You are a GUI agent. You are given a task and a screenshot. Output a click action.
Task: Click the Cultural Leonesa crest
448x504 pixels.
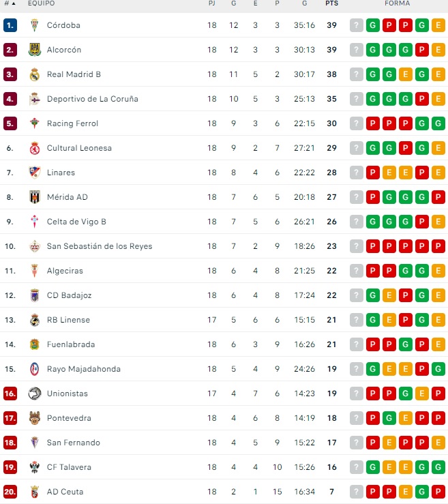[35, 148]
